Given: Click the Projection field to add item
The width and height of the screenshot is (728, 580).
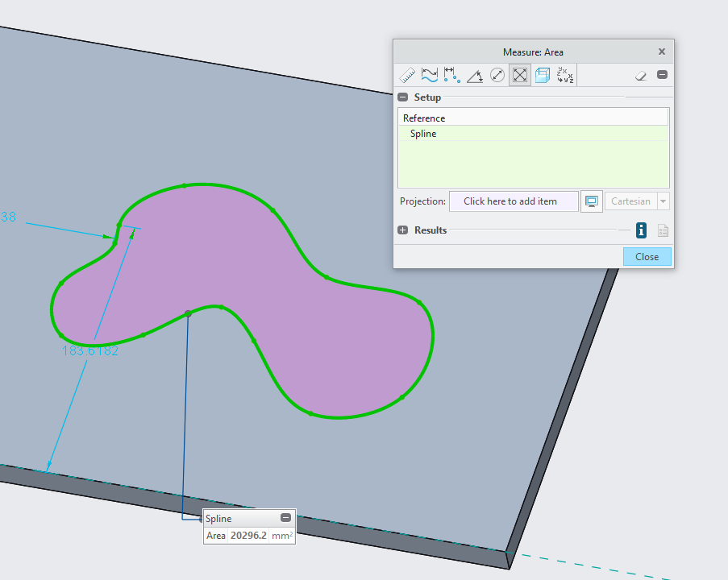Looking at the screenshot, I should coord(513,201).
